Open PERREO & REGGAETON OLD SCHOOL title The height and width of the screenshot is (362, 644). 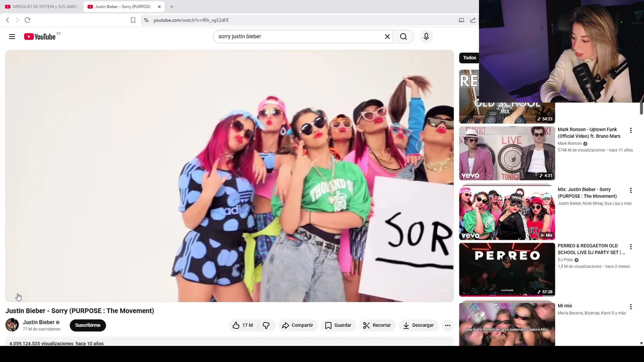pyautogui.click(x=591, y=249)
